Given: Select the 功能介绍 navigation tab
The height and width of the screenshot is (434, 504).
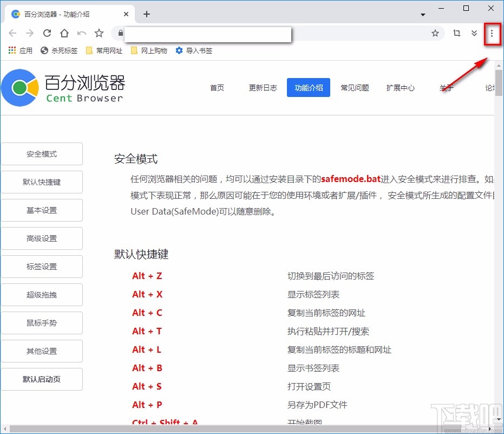Looking at the screenshot, I should pos(308,87).
